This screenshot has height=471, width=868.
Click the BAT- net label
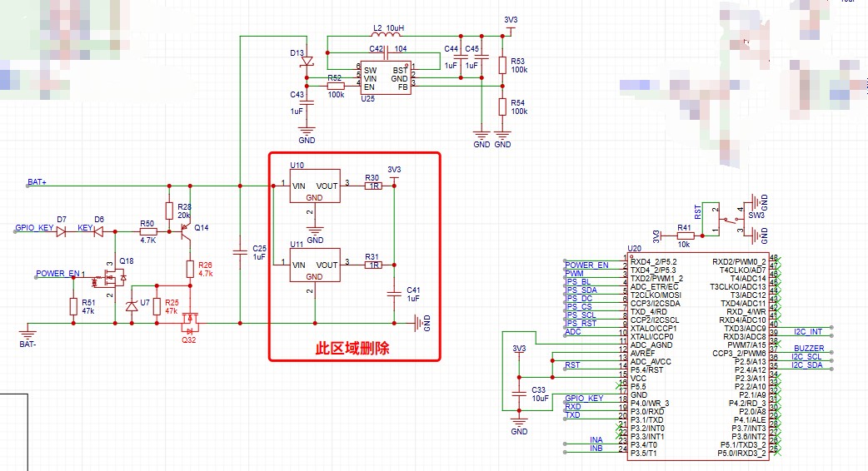[x=27, y=344]
